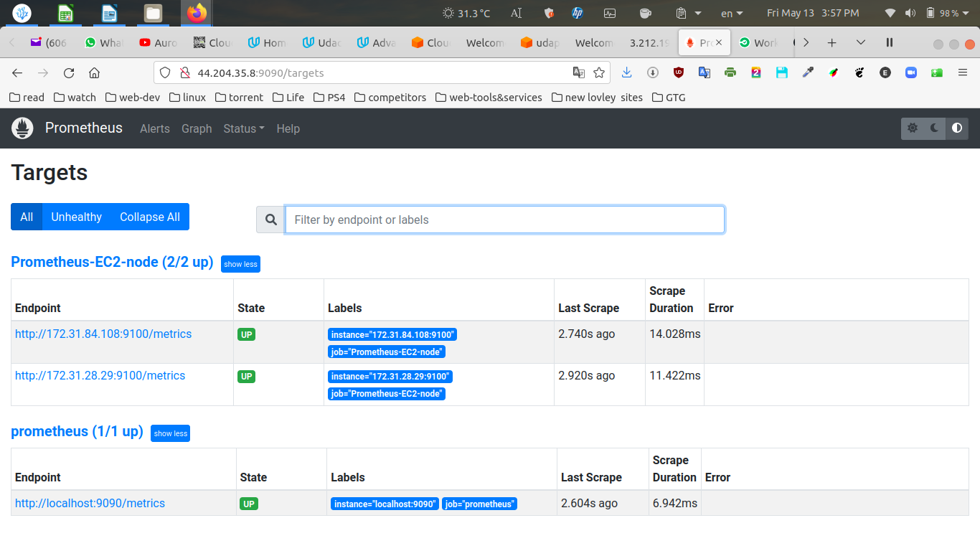980x551 pixels.
Task: Click the green printer extension icon
Action: coord(730,72)
